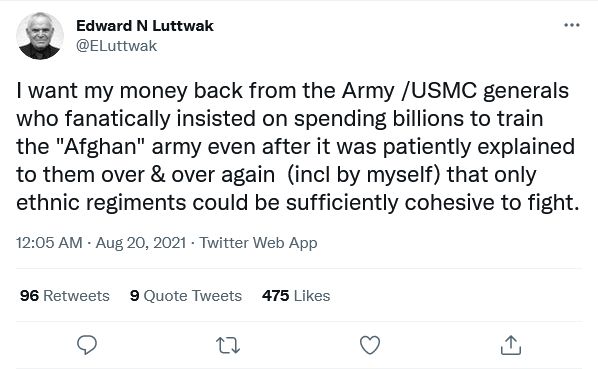
Task: Click the quoted word "Afghan" in tweet
Action: (101, 146)
